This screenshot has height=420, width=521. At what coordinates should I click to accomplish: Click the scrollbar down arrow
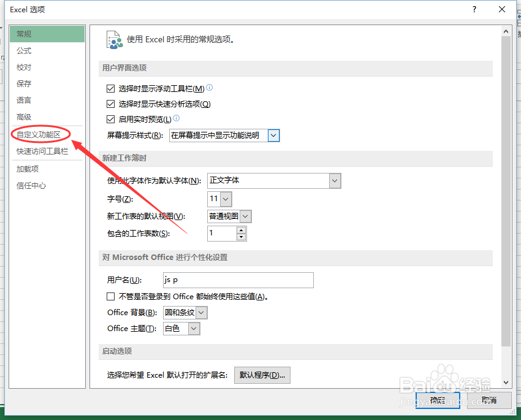506,383
